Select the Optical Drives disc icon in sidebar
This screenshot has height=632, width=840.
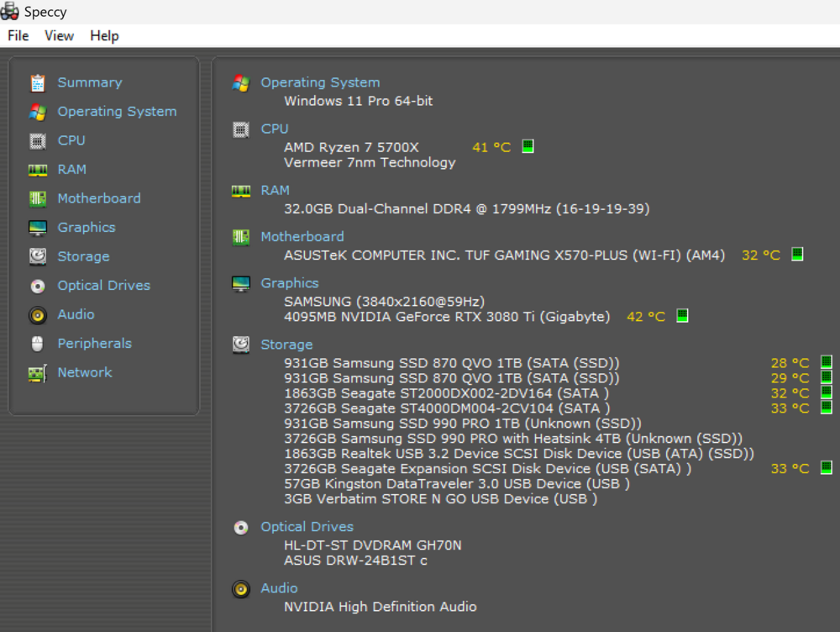tap(38, 286)
